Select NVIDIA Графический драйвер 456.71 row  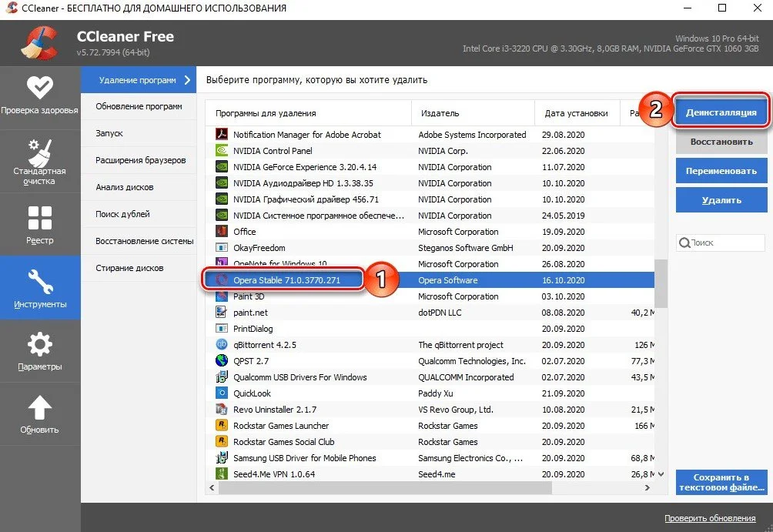tap(430, 199)
